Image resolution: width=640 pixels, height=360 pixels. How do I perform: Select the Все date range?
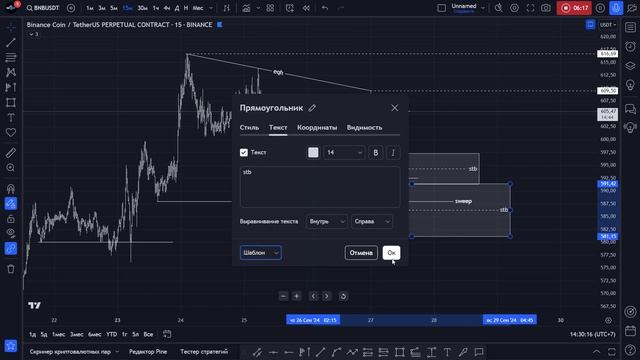coord(148,334)
